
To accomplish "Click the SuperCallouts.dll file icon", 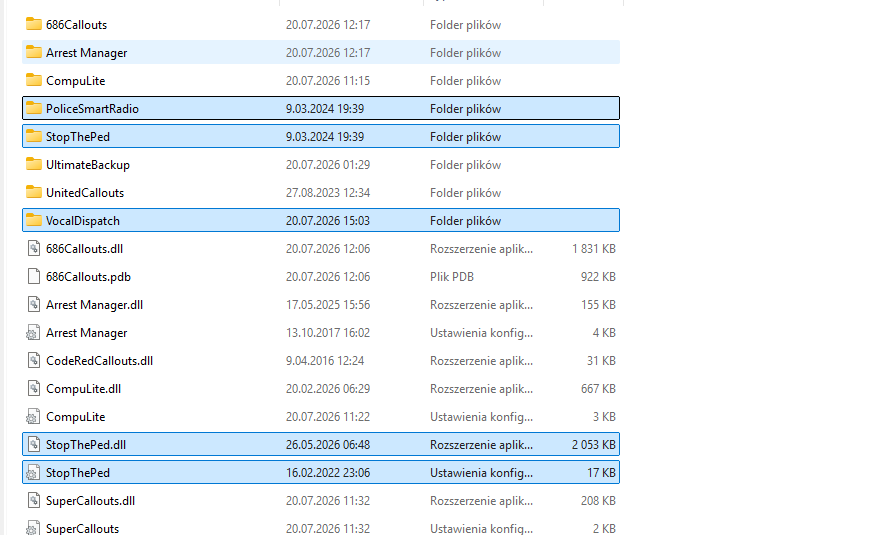I will click(x=33, y=500).
